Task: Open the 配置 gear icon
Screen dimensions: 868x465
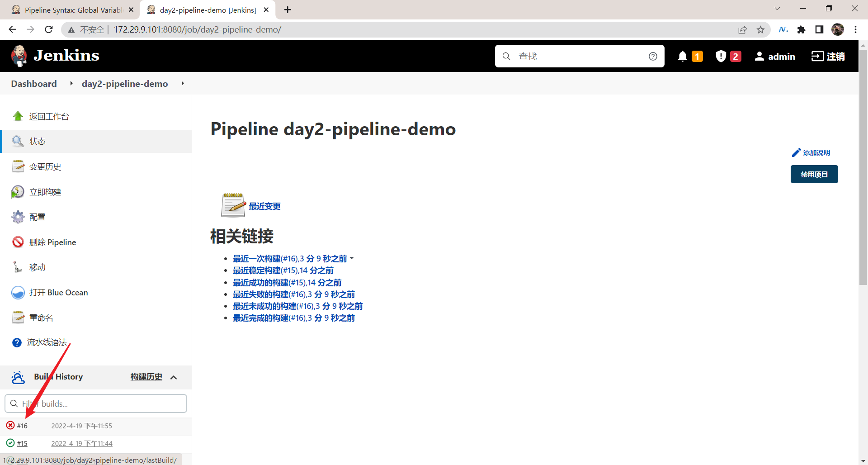Action: click(x=18, y=217)
